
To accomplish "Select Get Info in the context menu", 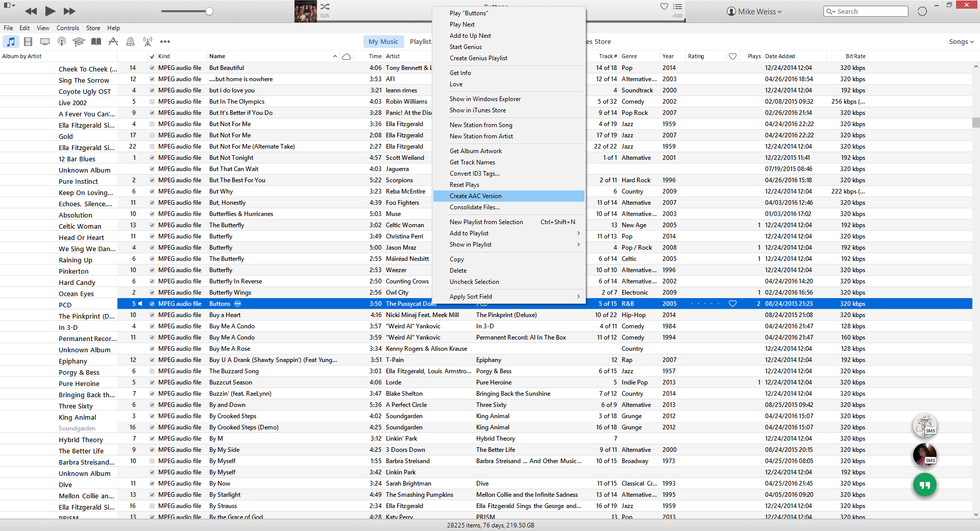I will [509, 73].
